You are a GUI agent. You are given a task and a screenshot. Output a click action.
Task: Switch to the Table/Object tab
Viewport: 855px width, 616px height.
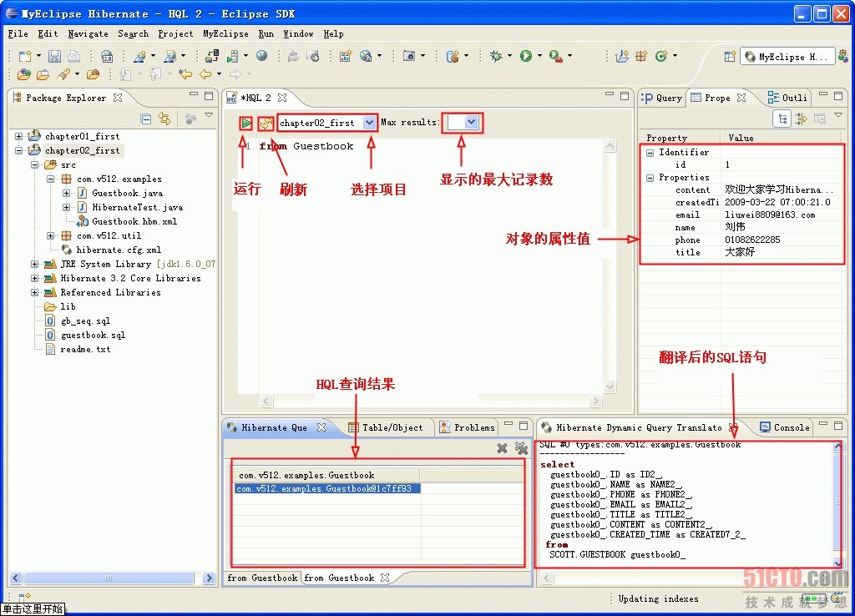point(386,427)
